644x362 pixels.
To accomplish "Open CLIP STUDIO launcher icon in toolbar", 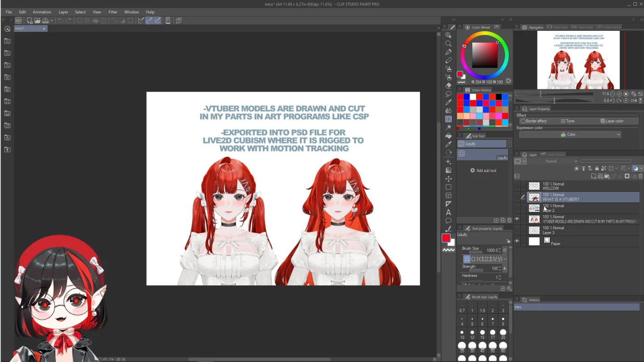I will [x=18, y=21].
